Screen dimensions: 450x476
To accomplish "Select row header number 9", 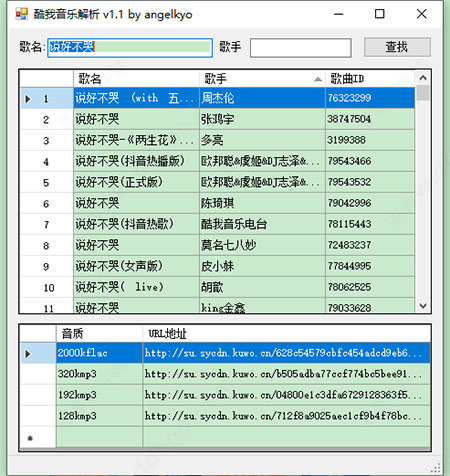I will tap(47, 266).
